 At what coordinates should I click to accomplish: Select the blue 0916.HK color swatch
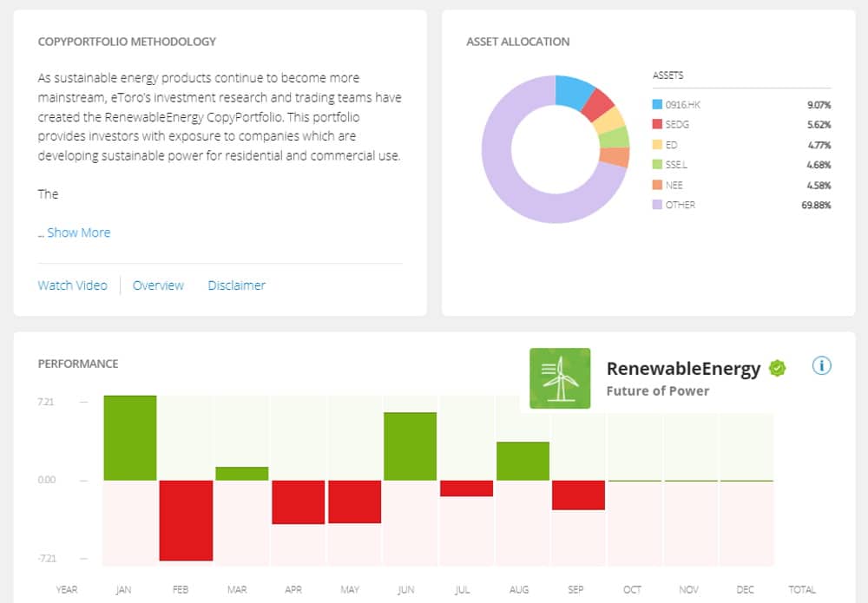click(x=657, y=105)
